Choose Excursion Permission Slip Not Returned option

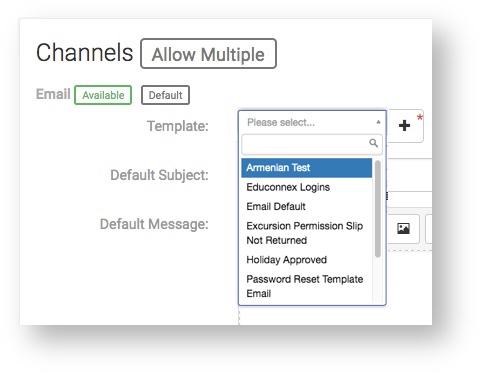(x=307, y=233)
